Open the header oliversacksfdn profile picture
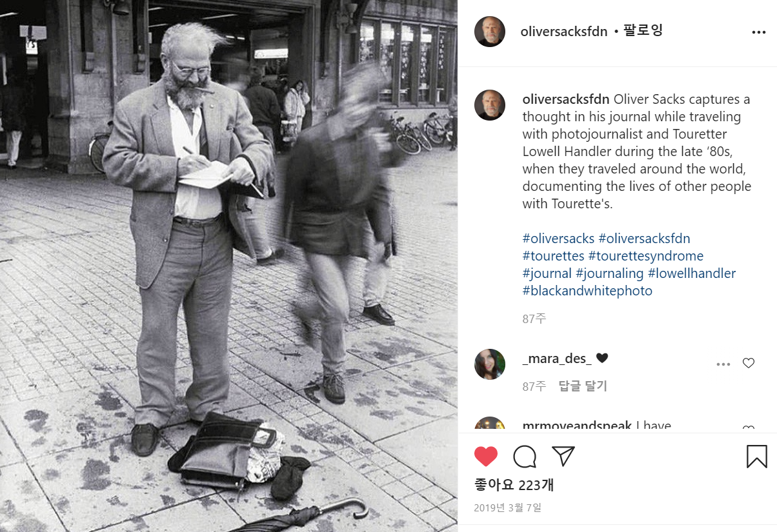Screen dimensions: 777x532 [x=489, y=32]
